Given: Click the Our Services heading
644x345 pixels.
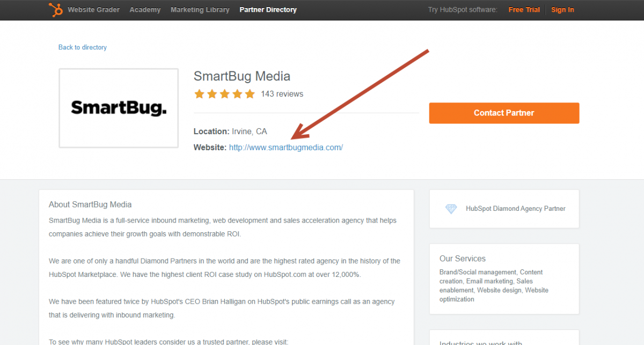Looking at the screenshot, I should tap(463, 259).
